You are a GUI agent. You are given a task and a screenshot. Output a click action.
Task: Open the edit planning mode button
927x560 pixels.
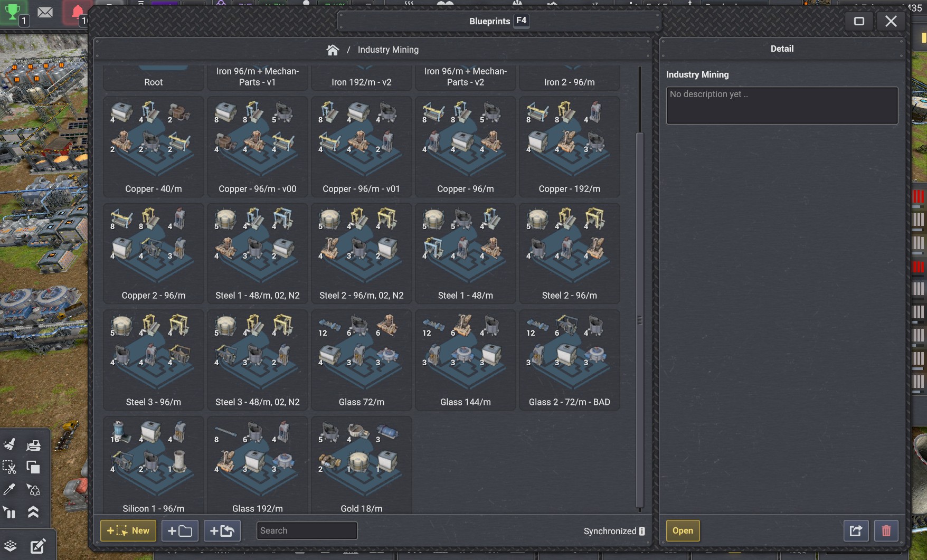(x=37, y=546)
